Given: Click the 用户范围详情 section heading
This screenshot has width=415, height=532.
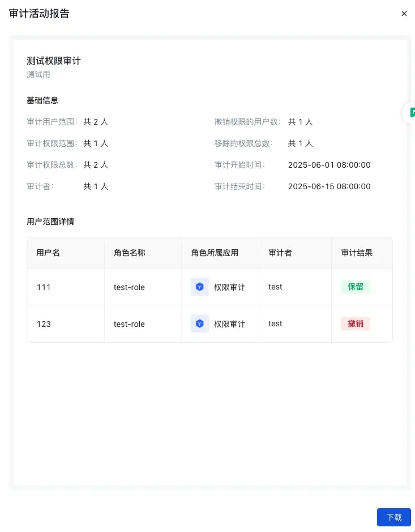Looking at the screenshot, I should [x=50, y=222].
